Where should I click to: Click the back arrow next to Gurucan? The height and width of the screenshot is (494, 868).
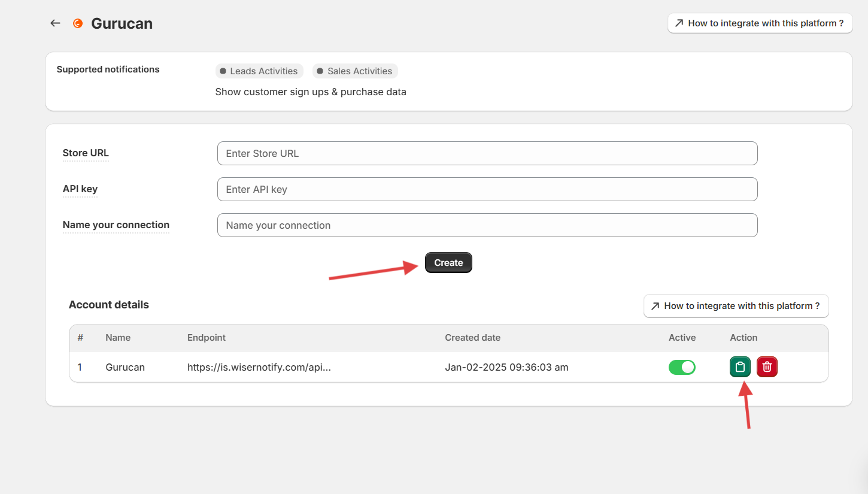55,23
